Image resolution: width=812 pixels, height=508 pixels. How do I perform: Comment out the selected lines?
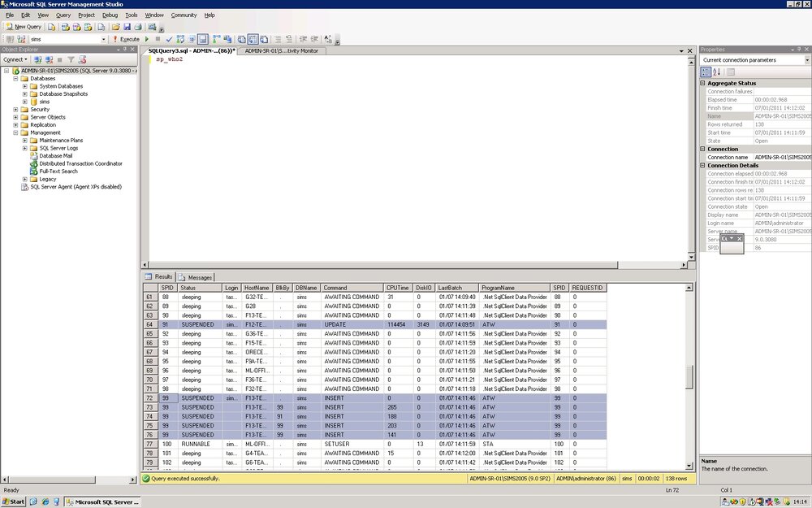pos(278,39)
